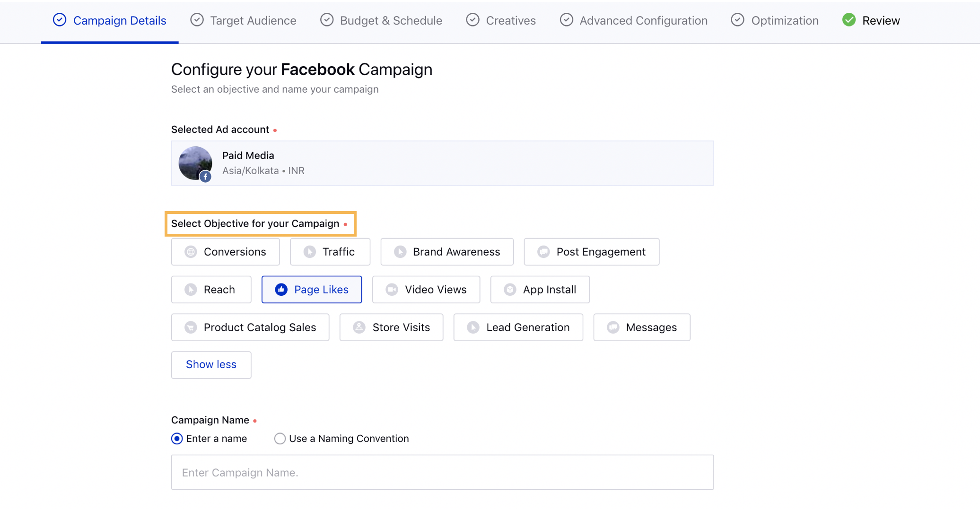The width and height of the screenshot is (980, 512).
Task: Click the Campaign Name input field
Action: (x=443, y=472)
